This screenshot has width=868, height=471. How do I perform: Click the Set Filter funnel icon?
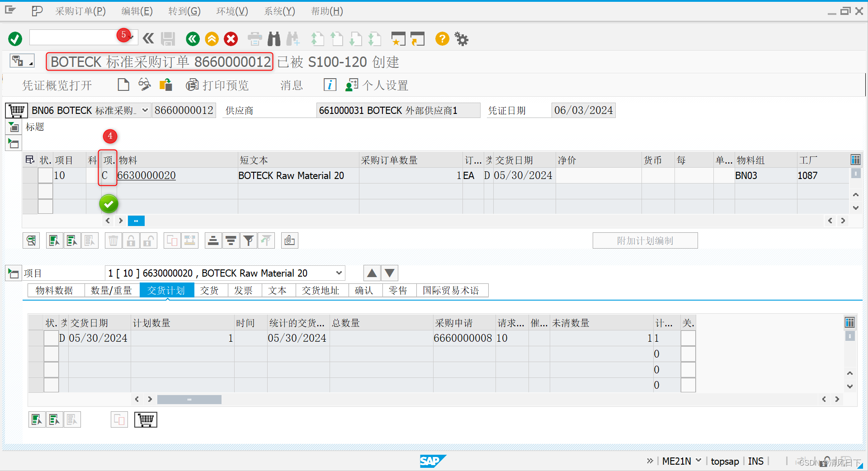click(249, 240)
